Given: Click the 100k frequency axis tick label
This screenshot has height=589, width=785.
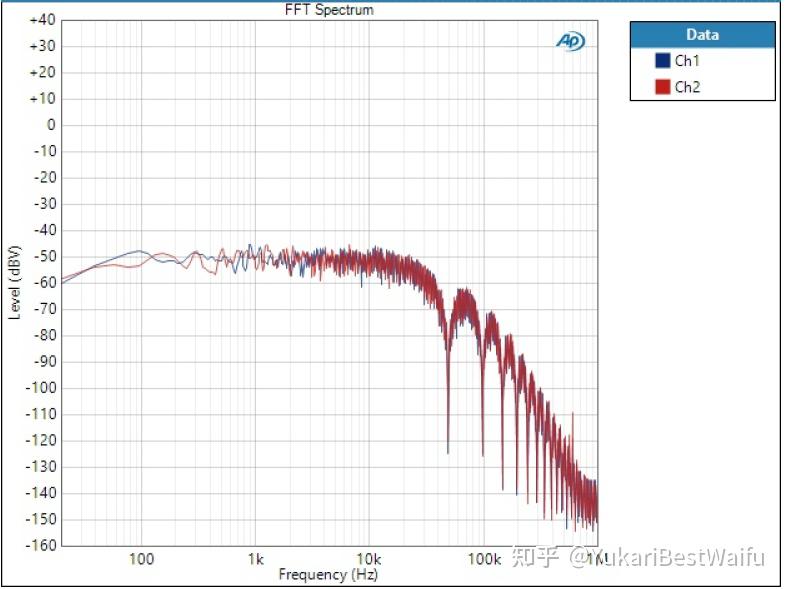Looking at the screenshot, I should (x=484, y=559).
